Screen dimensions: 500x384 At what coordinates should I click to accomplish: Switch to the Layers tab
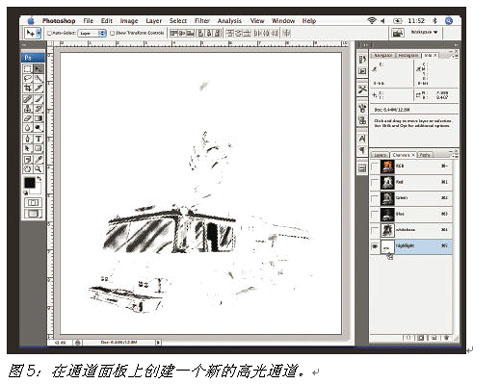[380, 155]
